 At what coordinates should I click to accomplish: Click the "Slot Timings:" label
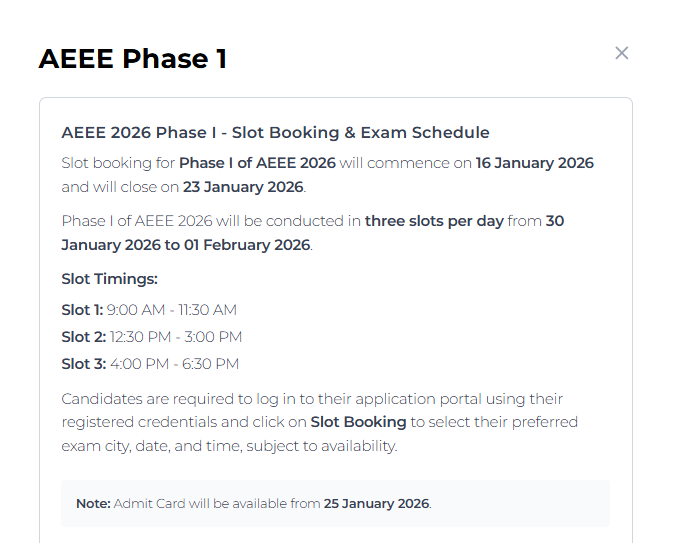coord(110,279)
